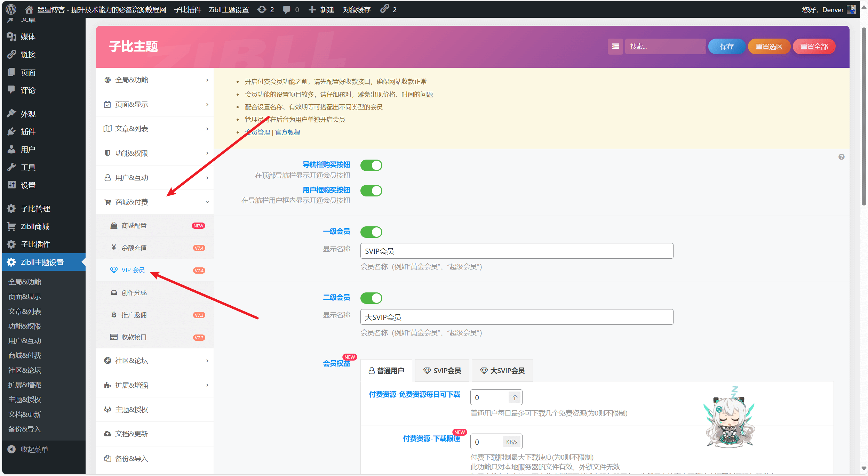Click the Denver user avatar

[851, 9]
